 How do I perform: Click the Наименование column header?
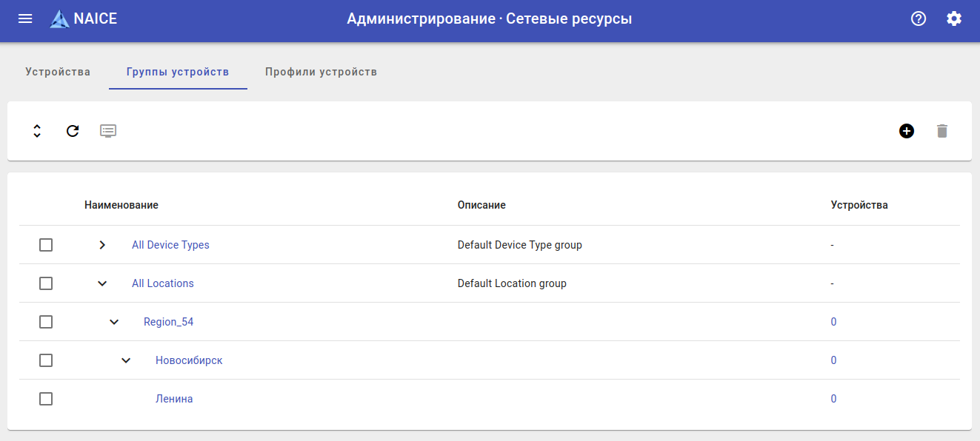(121, 205)
